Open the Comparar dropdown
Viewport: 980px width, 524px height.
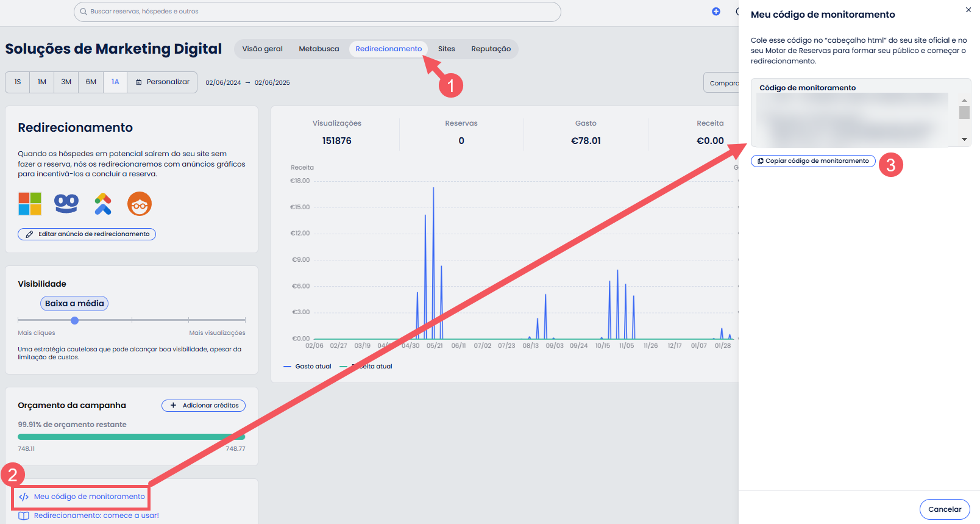[723, 83]
